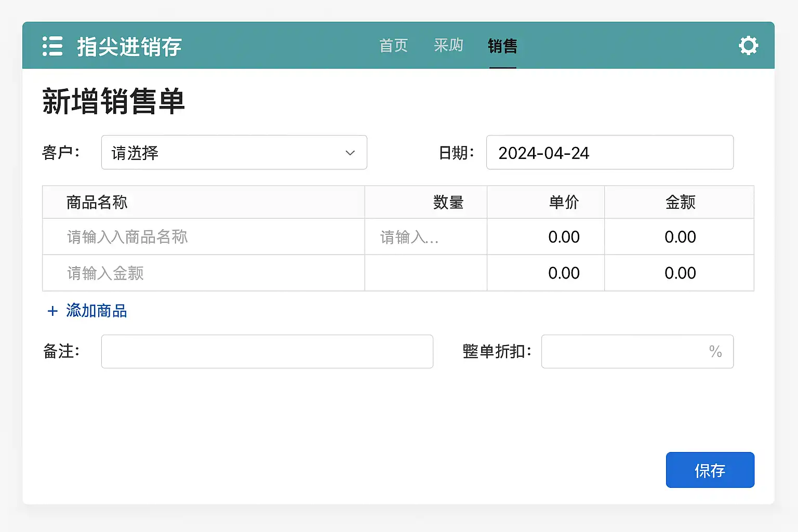The height and width of the screenshot is (532, 798).
Task: Click the plus icon before 添加商品
Action: tap(52, 311)
